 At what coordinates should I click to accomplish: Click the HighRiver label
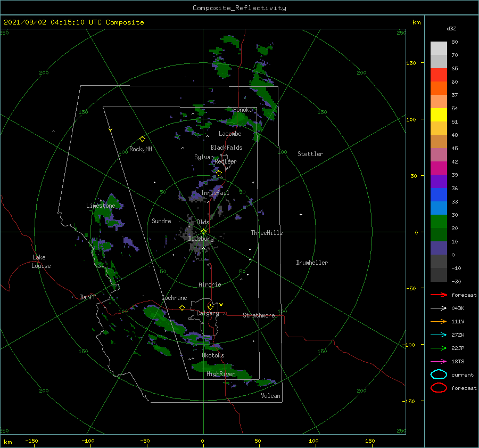click(x=221, y=374)
